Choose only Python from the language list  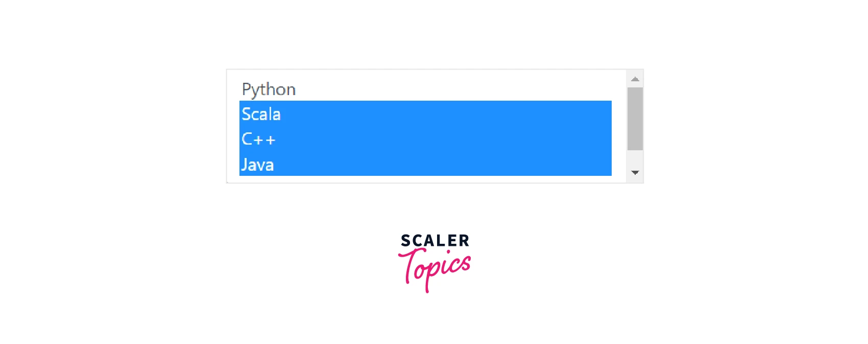(269, 89)
